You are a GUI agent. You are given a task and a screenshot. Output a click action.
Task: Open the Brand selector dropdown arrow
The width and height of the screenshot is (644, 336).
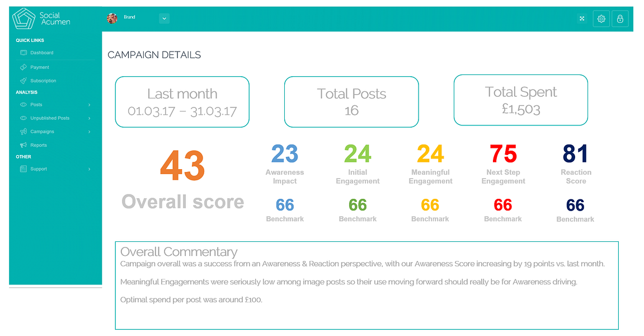point(164,18)
